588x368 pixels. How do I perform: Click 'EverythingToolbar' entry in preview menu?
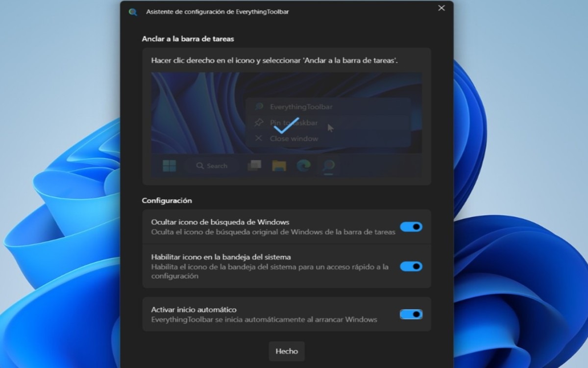point(327,106)
